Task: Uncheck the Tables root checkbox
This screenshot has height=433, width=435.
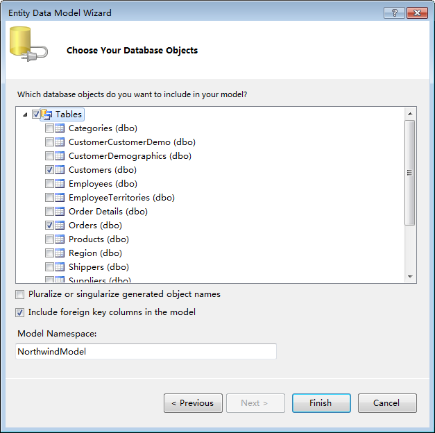Action: point(36,114)
